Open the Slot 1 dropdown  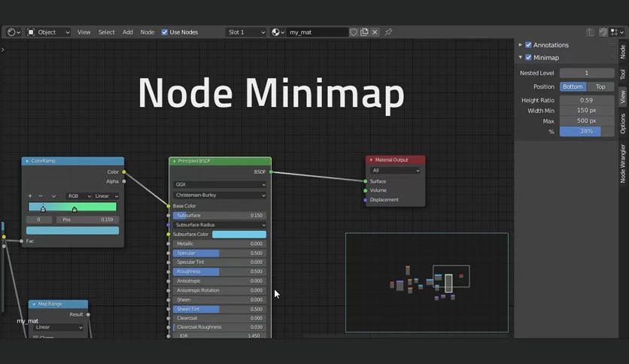pos(246,32)
